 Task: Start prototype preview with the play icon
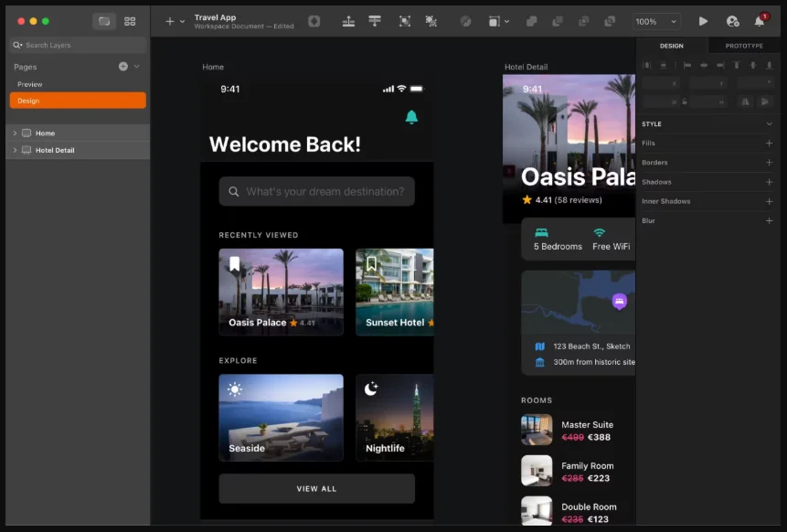coord(703,21)
